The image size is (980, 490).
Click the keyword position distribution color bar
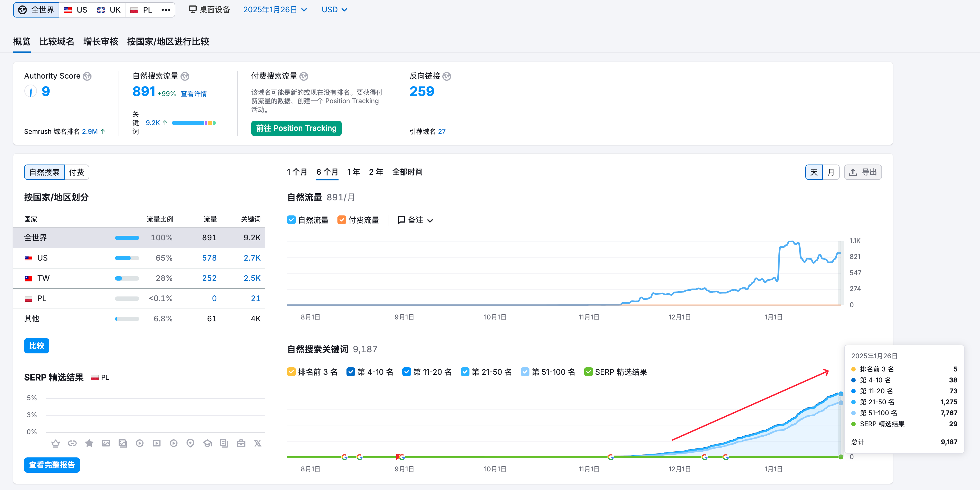[x=194, y=123]
